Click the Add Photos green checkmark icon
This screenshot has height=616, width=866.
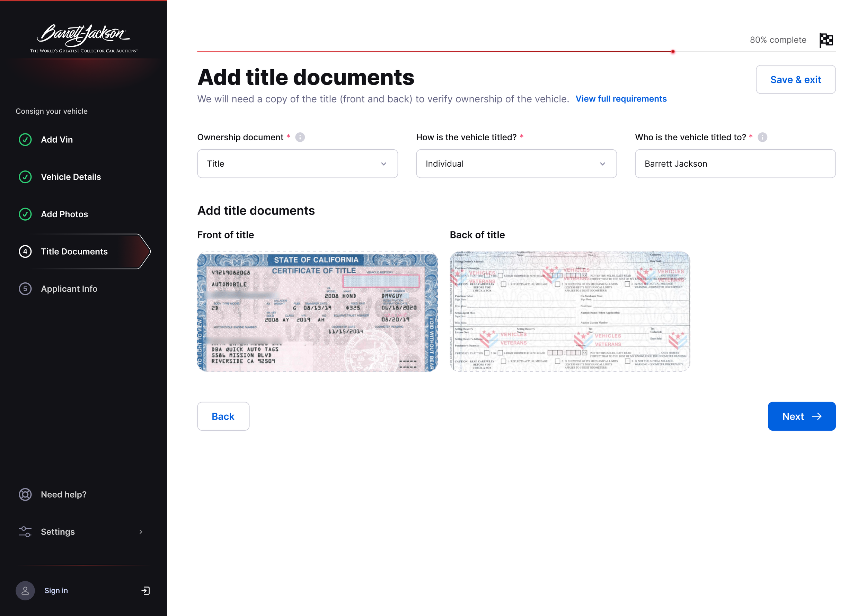(x=25, y=214)
